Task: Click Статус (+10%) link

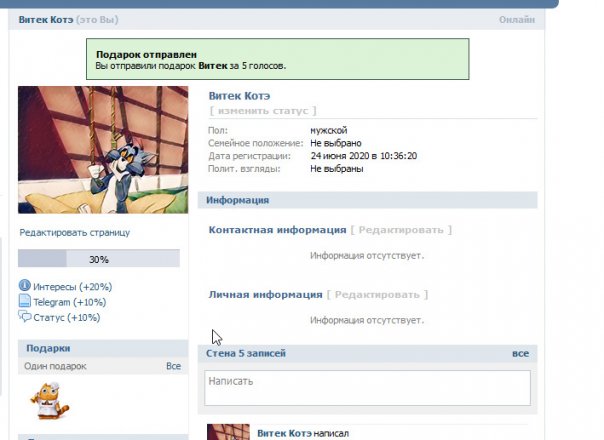Action: [67, 318]
